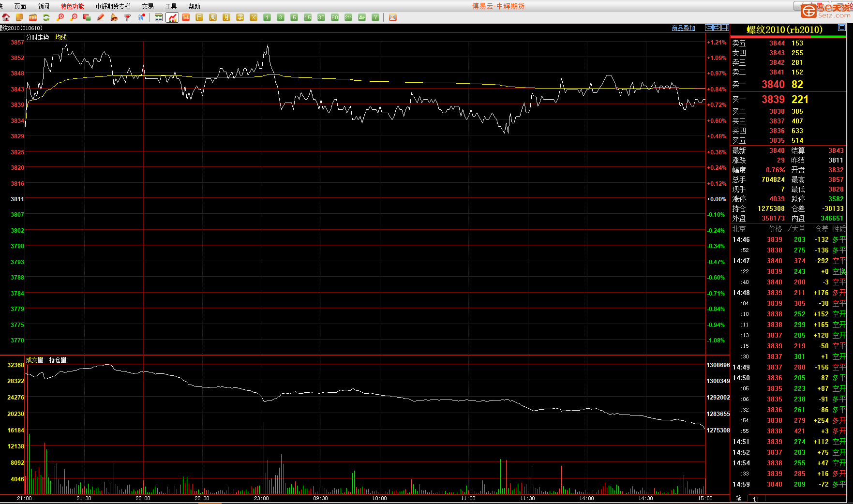Image resolution: width=853 pixels, height=504 pixels.
Task: Click the zoom in magnifier icon
Action: tap(60, 17)
